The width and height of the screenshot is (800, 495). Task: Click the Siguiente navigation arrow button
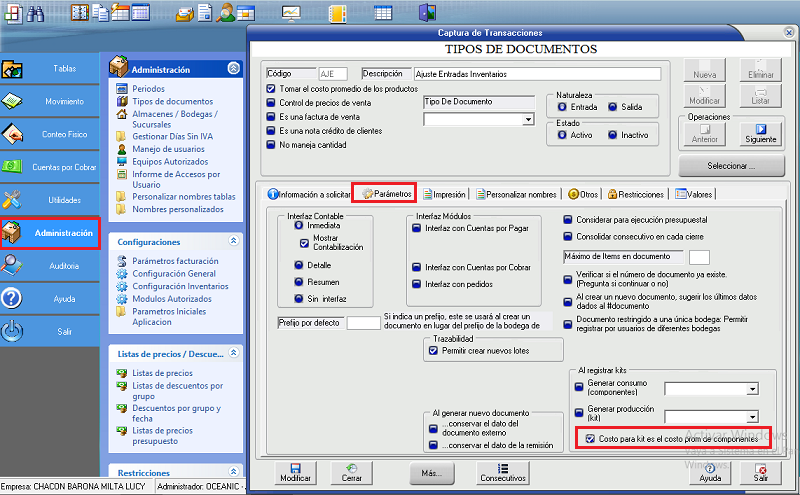point(759,133)
